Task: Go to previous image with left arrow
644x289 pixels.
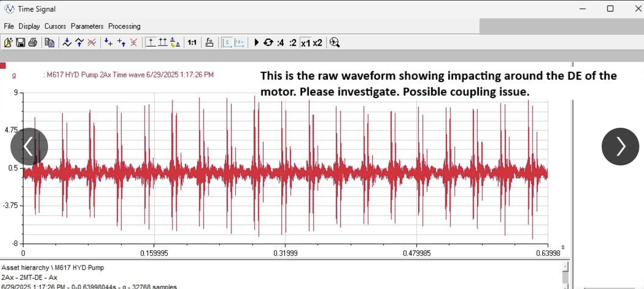Action: click(29, 147)
